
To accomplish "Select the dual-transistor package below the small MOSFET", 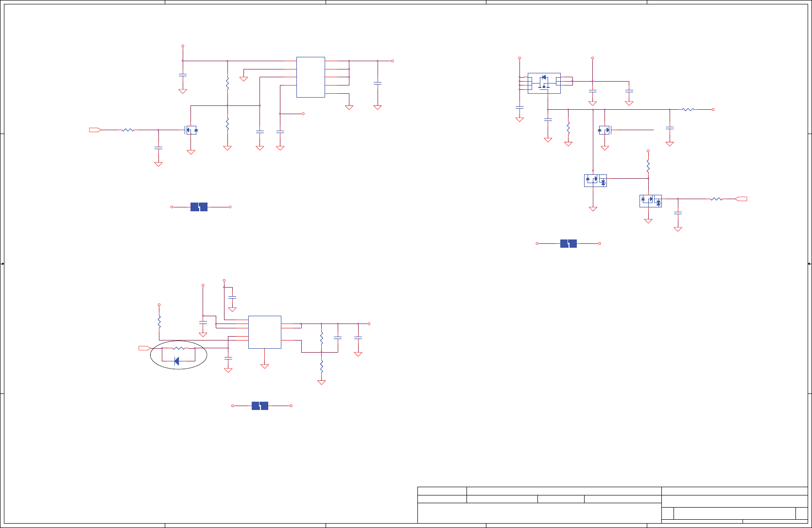I will [595, 181].
